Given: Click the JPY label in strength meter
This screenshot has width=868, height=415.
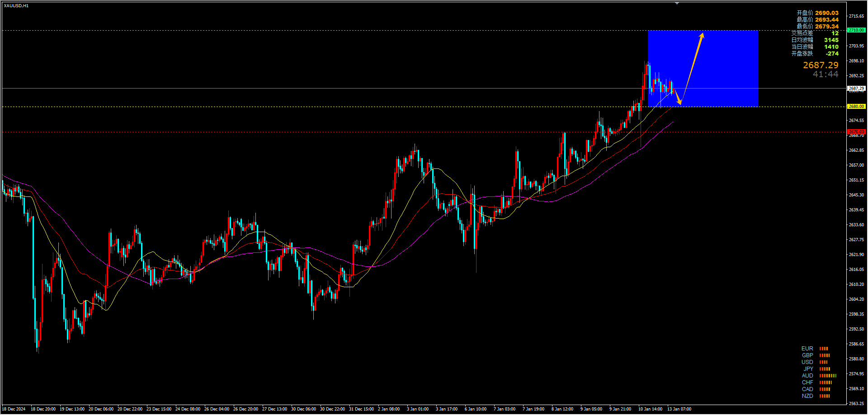Looking at the screenshot, I should click(808, 369).
